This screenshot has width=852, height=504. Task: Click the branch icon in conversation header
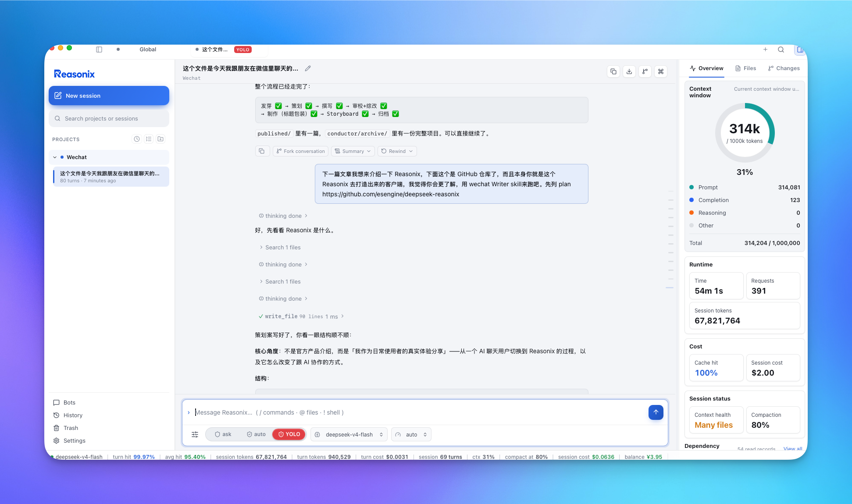645,71
